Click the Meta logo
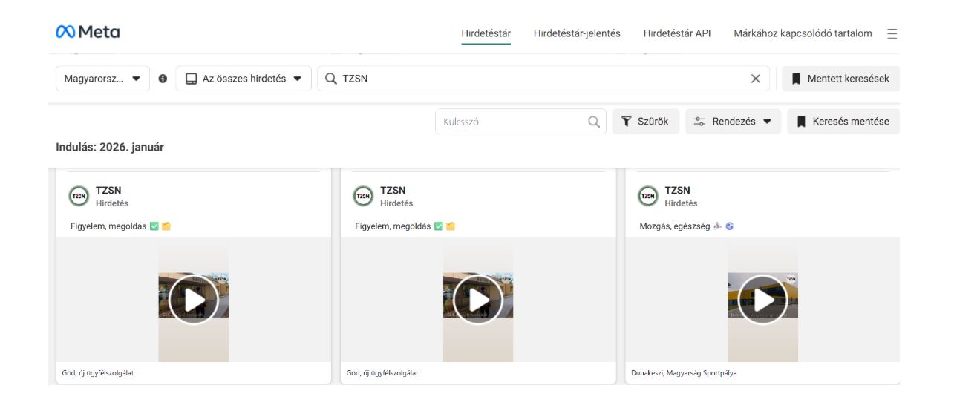This screenshot has height=414, width=980. click(88, 33)
